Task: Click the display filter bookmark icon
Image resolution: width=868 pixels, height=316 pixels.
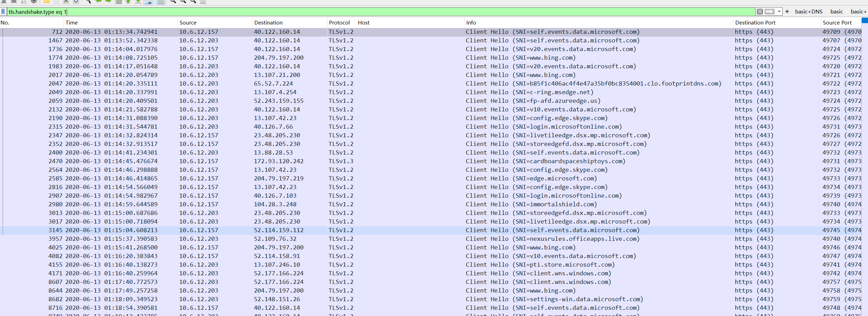Action: (3, 12)
